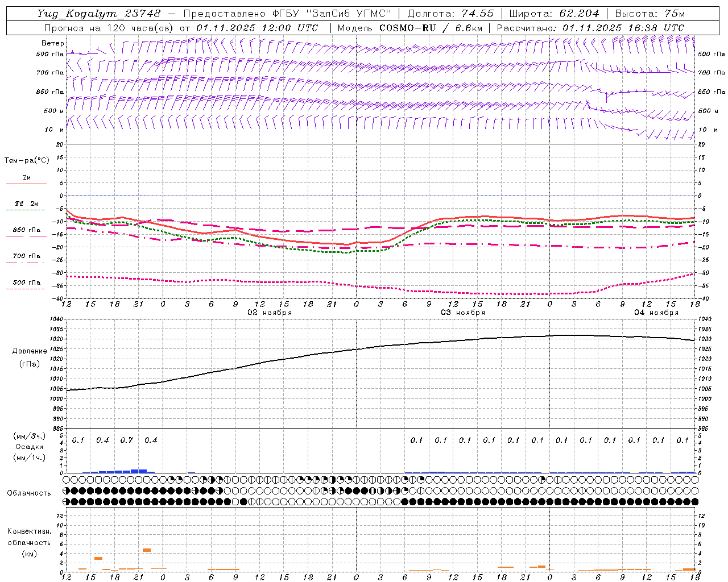Click the left '850 гПа' wind level label
Image resolution: width=728 pixels, height=582 pixels.
pos(50,92)
